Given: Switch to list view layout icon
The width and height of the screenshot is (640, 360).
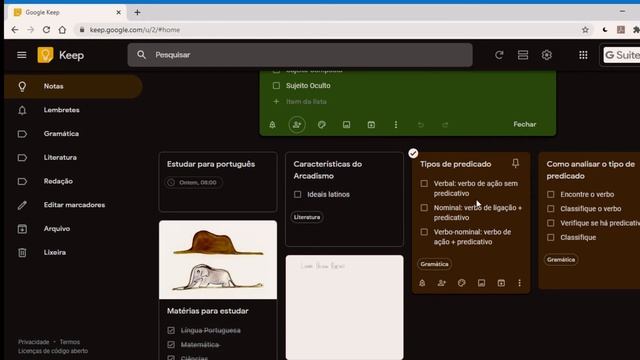Looking at the screenshot, I should (523, 55).
